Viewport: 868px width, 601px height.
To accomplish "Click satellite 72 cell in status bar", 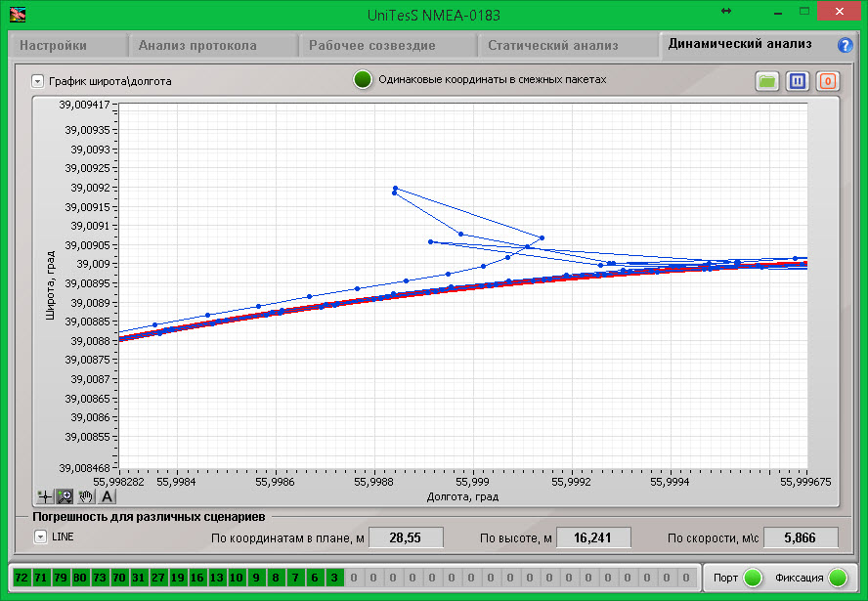I will [22, 578].
